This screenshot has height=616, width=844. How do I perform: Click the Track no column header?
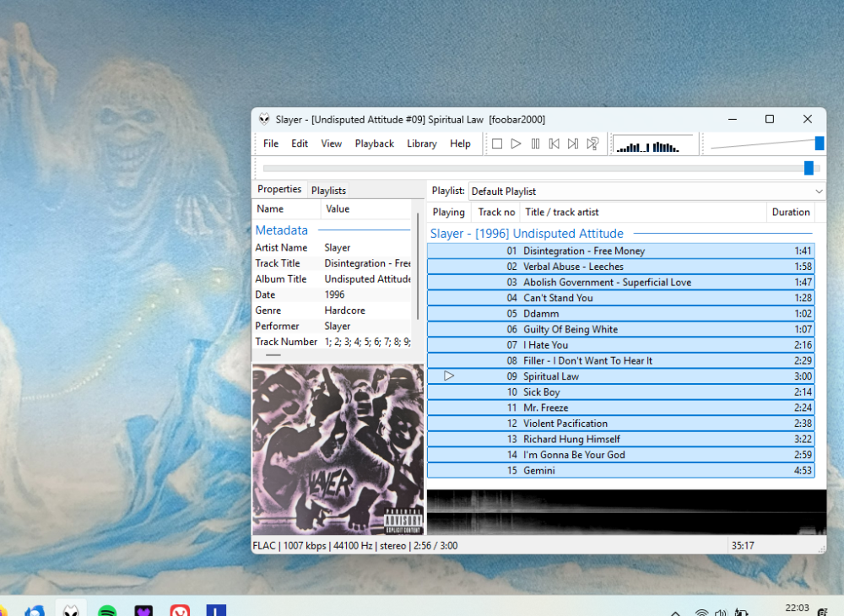point(496,213)
